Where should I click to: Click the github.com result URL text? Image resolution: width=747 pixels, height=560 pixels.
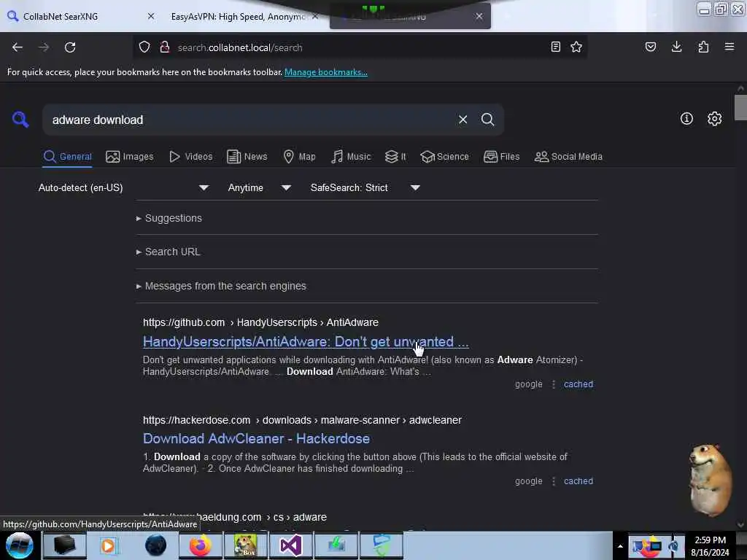pos(260,323)
